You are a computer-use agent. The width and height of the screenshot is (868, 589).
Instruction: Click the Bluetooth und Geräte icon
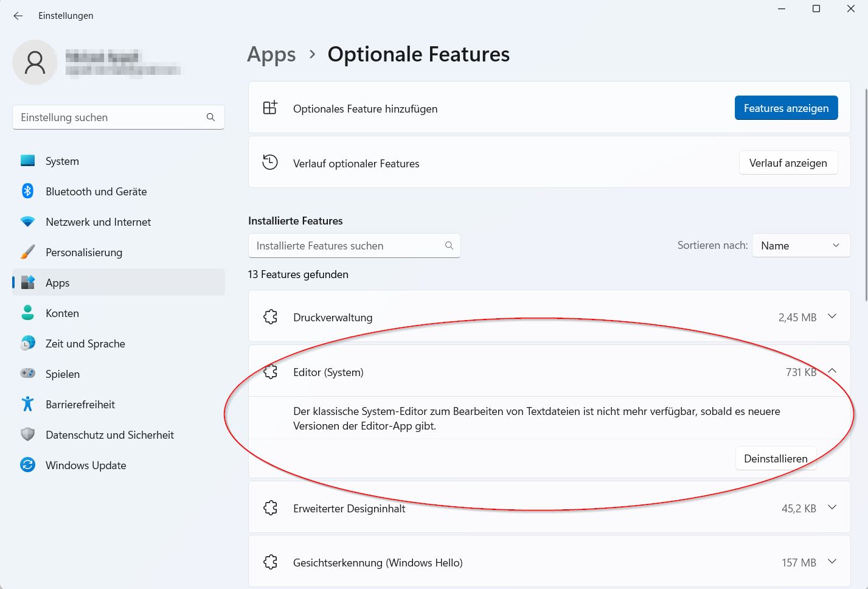click(x=27, y=191)
